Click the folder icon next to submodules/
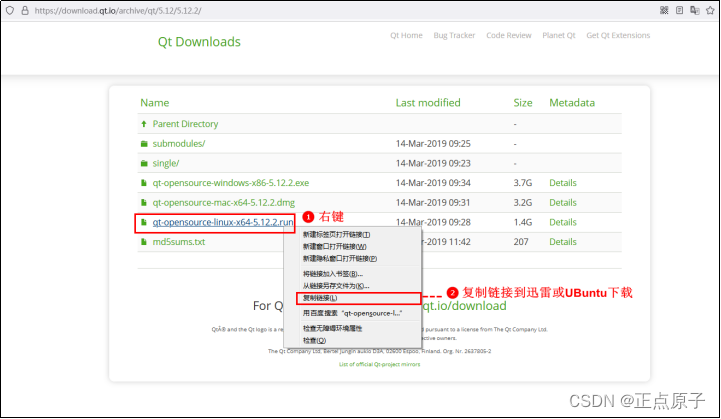 (x=144, y=143)
